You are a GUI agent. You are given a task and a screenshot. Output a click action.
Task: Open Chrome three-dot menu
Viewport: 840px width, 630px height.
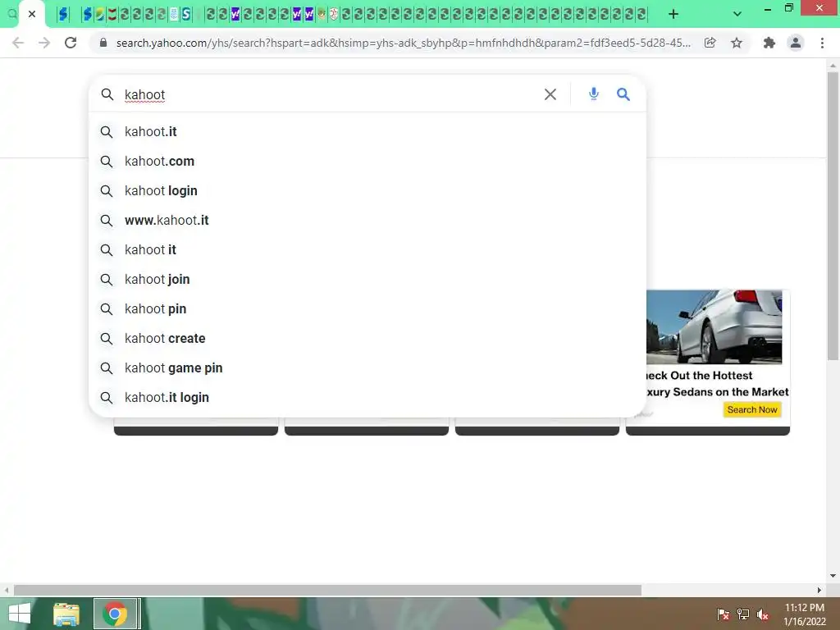coord(822,43)
